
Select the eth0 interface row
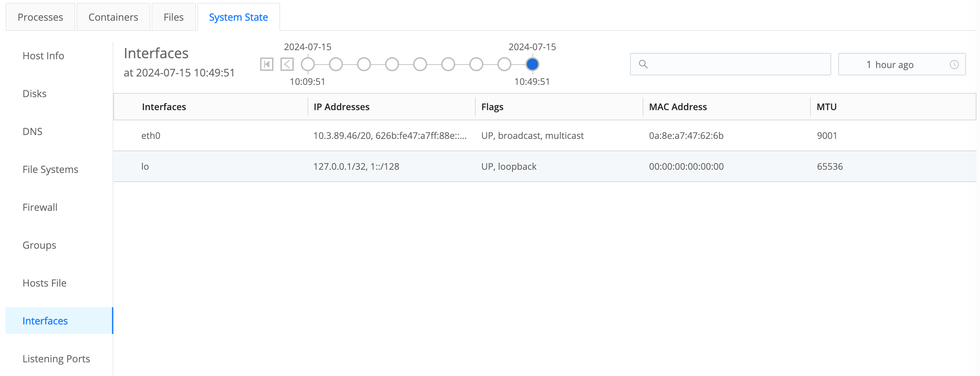457,135
